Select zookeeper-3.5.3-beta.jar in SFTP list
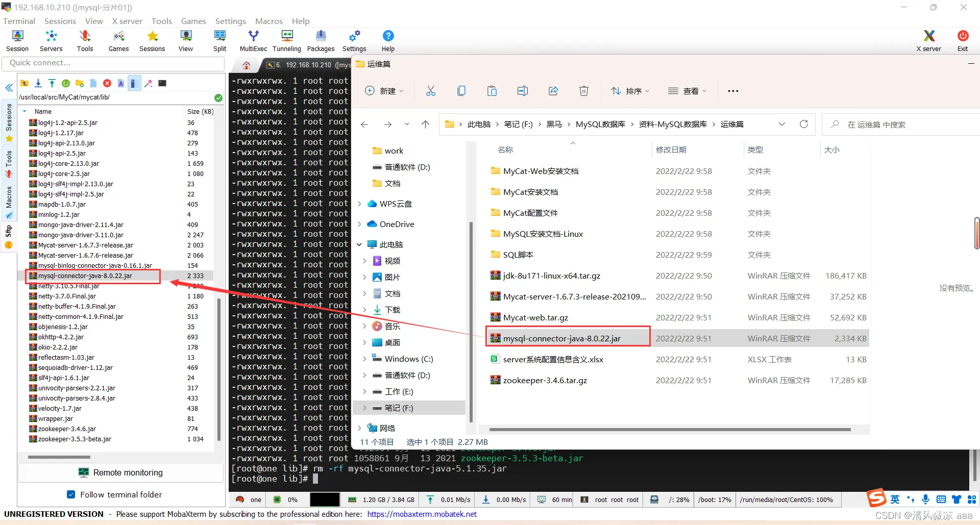The height and width of the screenshot is (525, 980). pyautogui.click(x=75, y=439)
